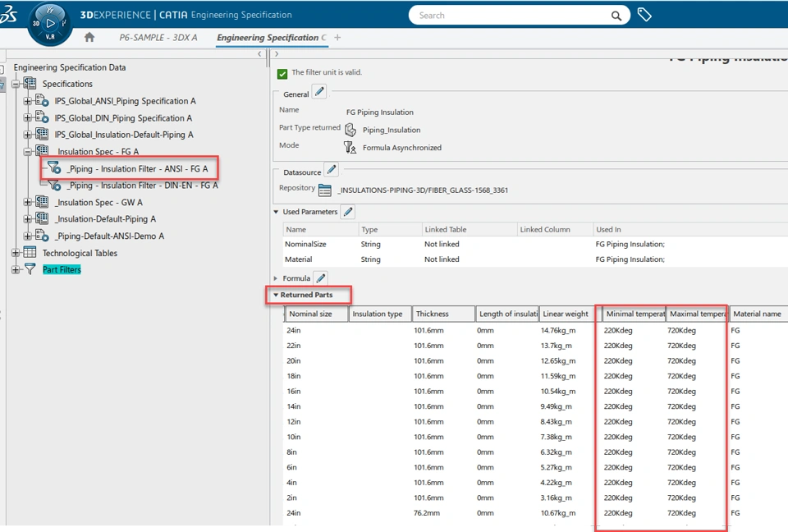
Task: Expand IPS_Global_ANSI_Piping Specification A node
Action: tap(28, 101)
